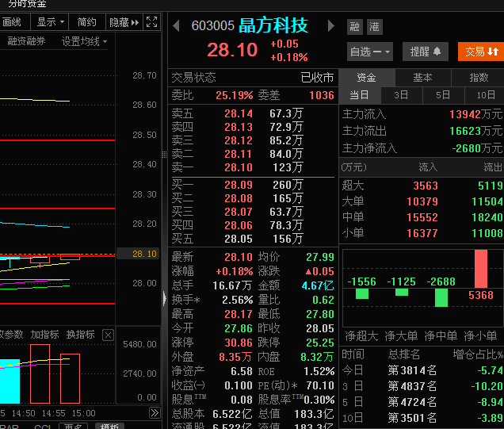Click the 总值 value 183.3亿
The image size is (504, 429).
(315, 414)
